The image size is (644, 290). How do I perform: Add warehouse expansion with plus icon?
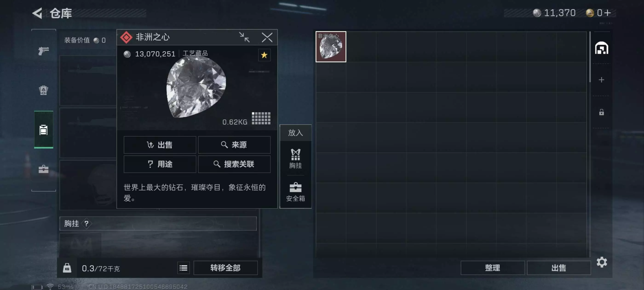(x=601, y=80)
